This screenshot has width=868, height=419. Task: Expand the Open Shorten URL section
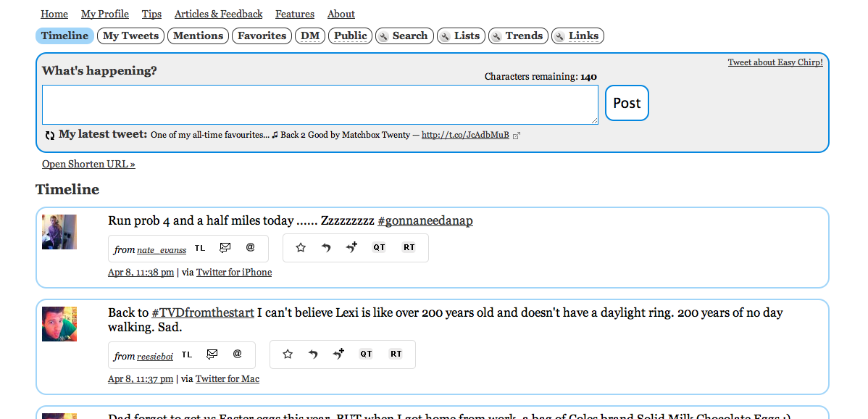[x=88, y=165]
